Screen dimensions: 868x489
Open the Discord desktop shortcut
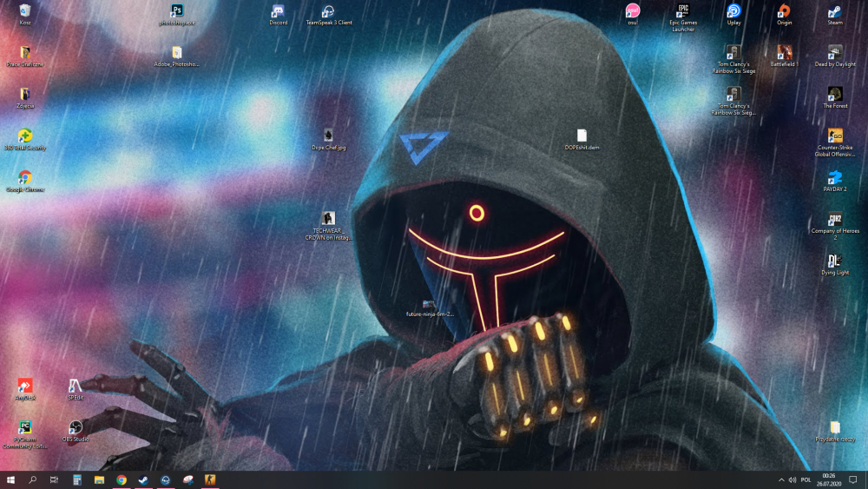click(278, 15)
